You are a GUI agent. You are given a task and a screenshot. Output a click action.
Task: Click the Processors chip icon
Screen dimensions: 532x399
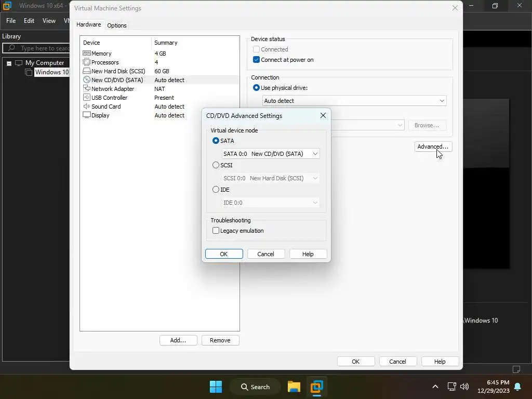(x=87, y=62)
